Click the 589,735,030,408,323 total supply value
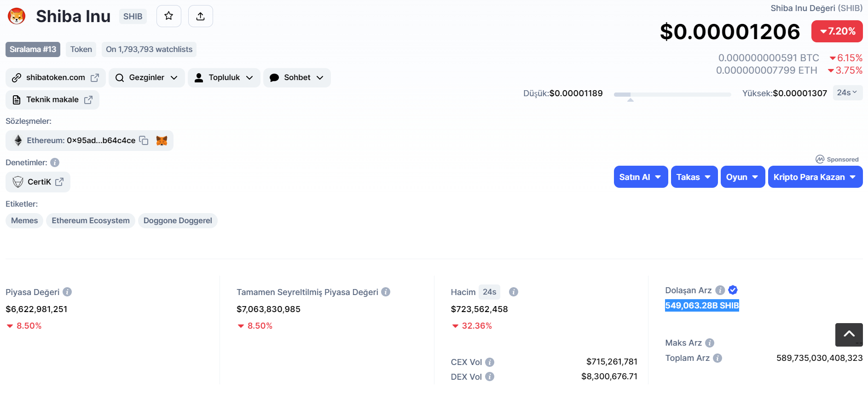 [x=819, y=358]
